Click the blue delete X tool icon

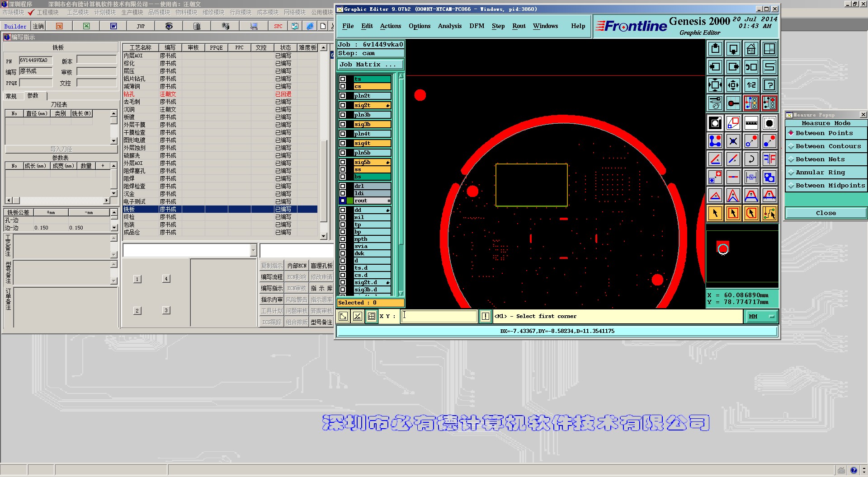click(x=733, y=141)
